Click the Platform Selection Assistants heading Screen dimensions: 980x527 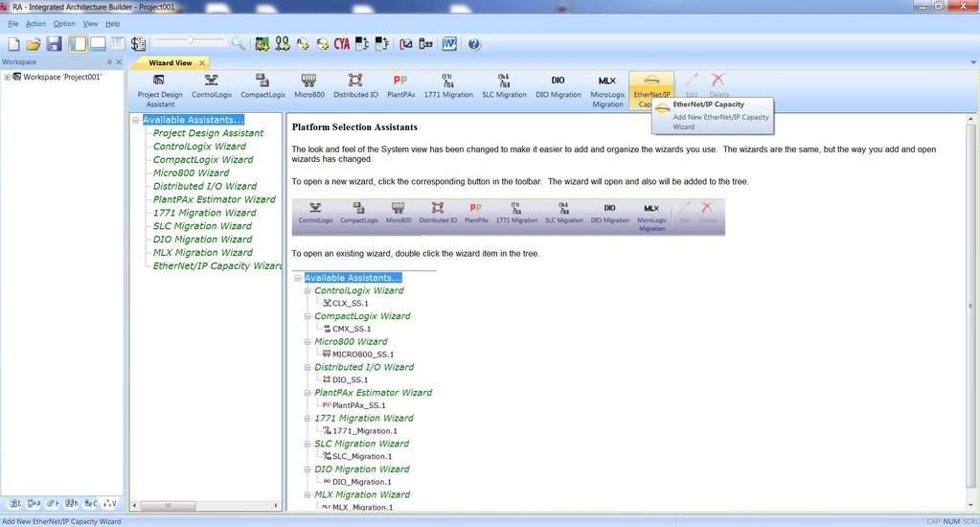click(x=354, y=126)
